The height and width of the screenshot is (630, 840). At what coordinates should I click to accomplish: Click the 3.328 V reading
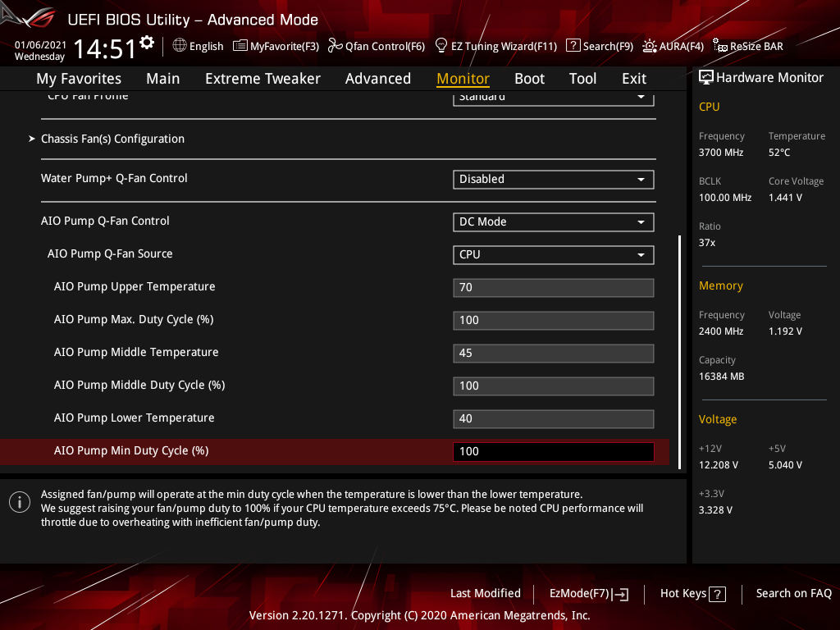coord(715,510)
